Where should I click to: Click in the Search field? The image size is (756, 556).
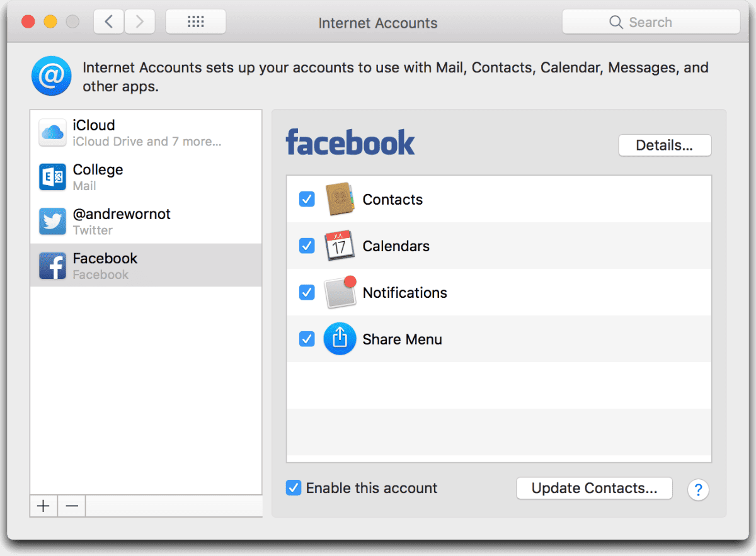pyautogui.click(x=651, y=22)
